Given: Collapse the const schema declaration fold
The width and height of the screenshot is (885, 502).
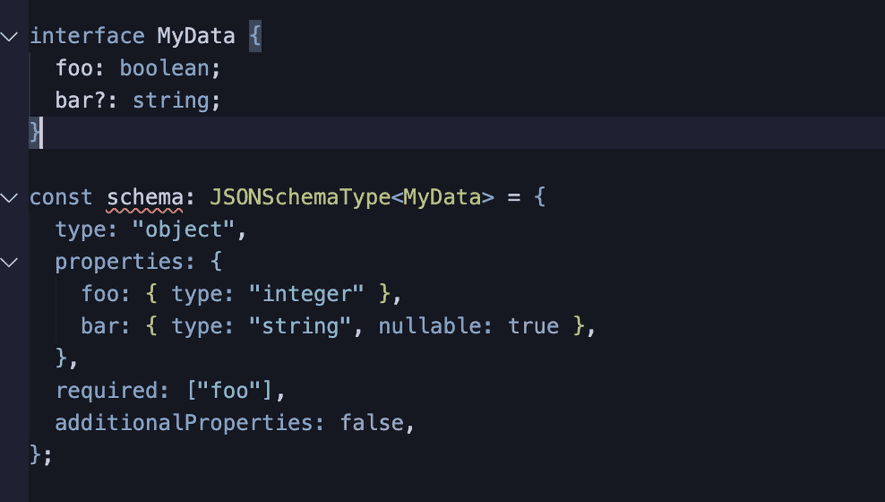Looking at the screenshot, I should pos(9,198).
